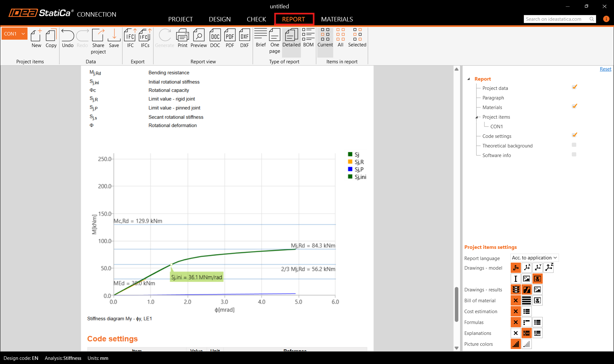
Task: Open the MATERIALS tab
Action: pos(337,19)
